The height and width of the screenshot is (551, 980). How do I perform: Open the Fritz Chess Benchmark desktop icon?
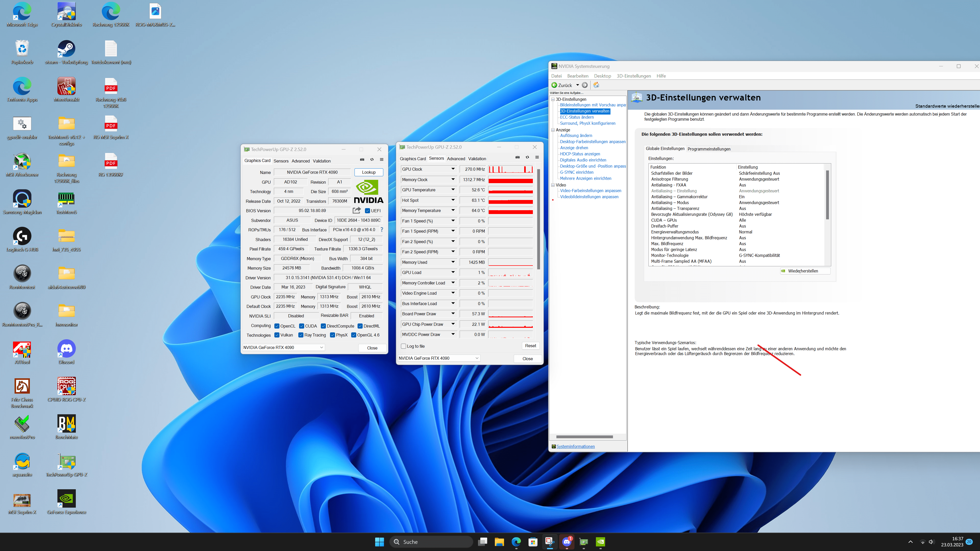pos(22,393)
